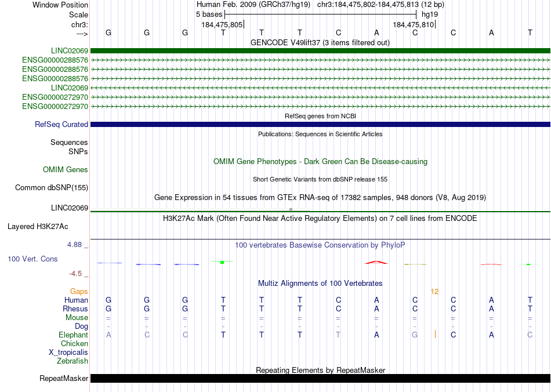Open the H3K27Ac Mark ENCODE track title
This screenshot has width=551, height=392.
(320, 219)
